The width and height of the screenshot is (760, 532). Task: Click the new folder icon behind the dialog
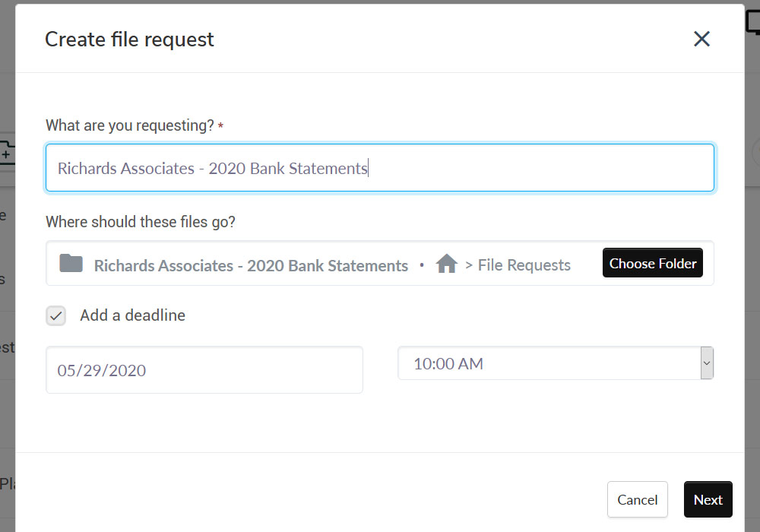click(6, 153)
